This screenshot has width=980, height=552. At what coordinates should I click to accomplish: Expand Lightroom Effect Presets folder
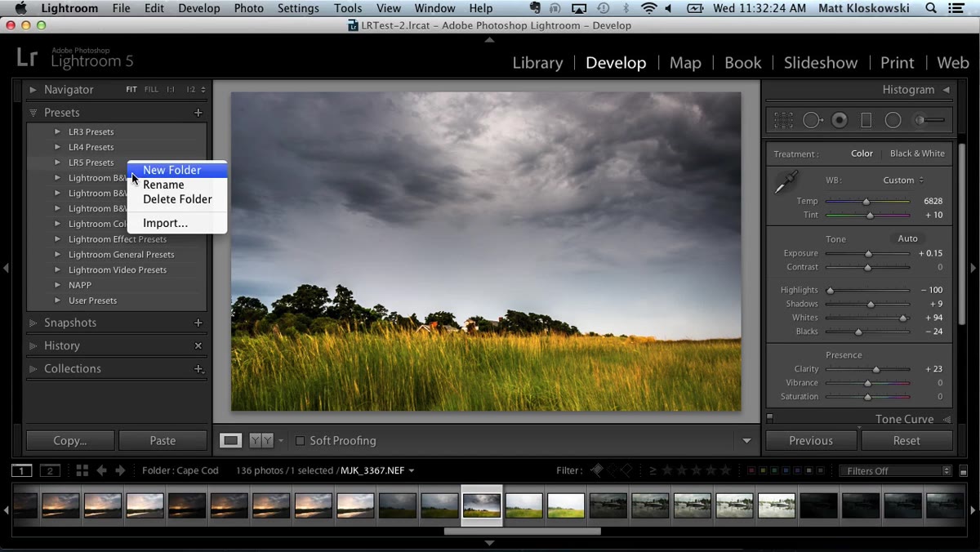click(57, 239)
